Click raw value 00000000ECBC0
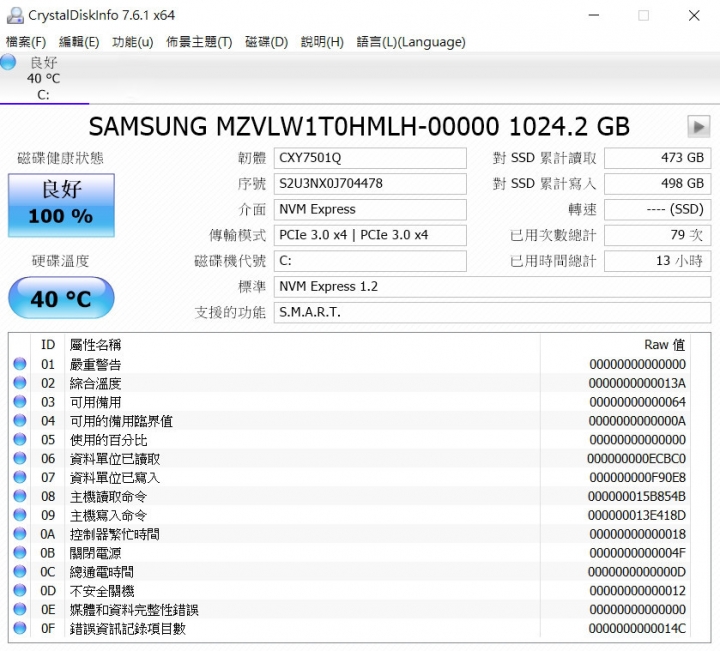Image resolution: width=720 pixels, height=651 pixels. tap(636, 458)
